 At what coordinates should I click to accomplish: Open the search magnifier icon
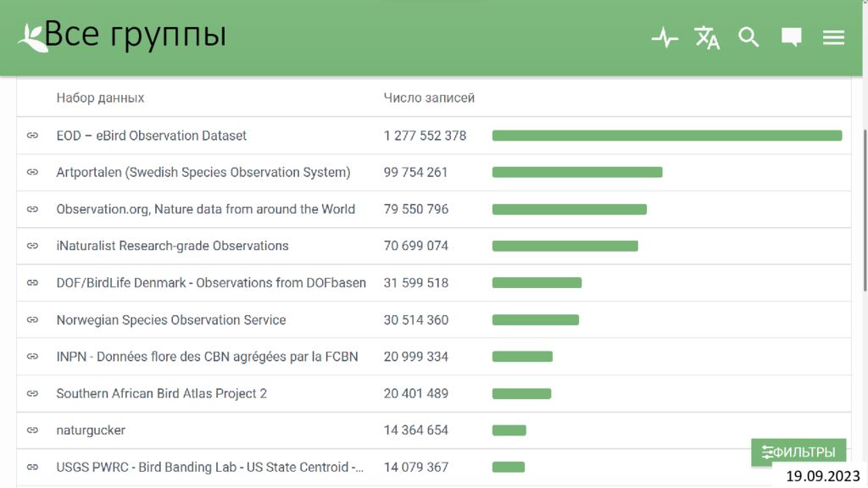[748, 37]
